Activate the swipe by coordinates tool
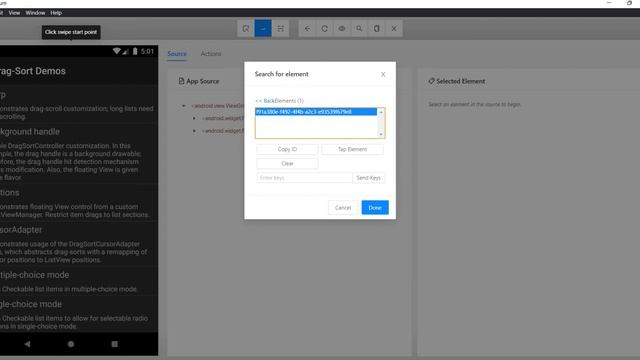This screenshot has height=360, width=640. (x=263, y=29)
